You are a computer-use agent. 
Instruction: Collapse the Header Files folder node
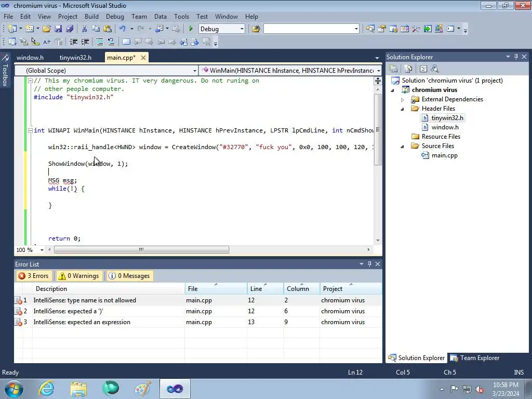tap(403, 109)
